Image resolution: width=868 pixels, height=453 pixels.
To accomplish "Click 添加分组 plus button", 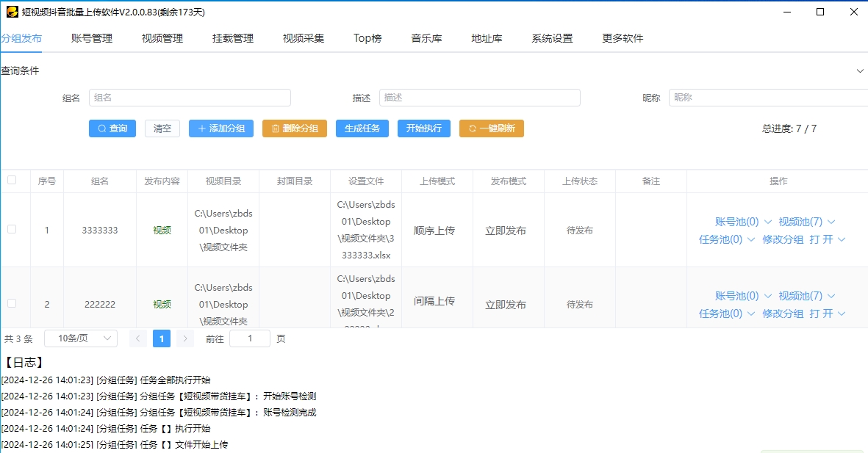I will (220, 128).
